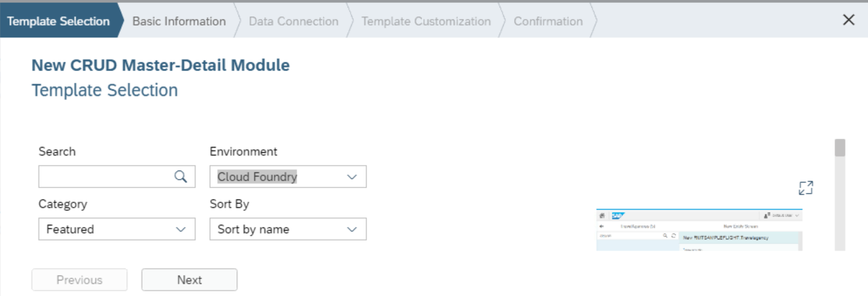
Task: Click the SAP logo in the preview
Action: [x=618, y=215]
